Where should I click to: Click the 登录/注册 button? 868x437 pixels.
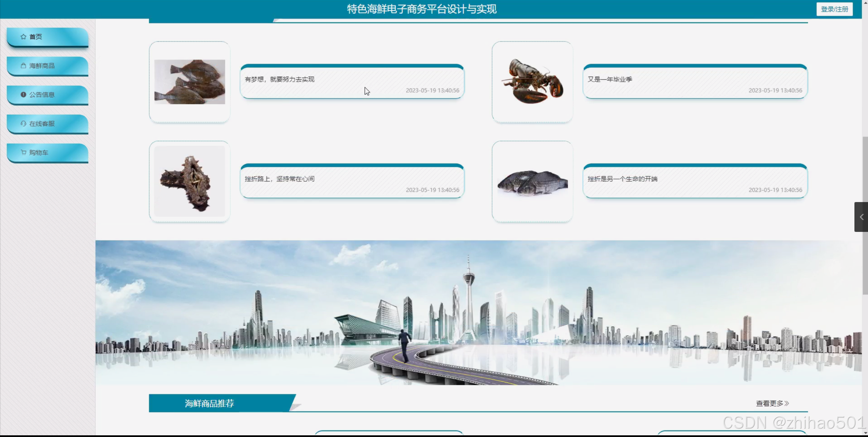834,9
